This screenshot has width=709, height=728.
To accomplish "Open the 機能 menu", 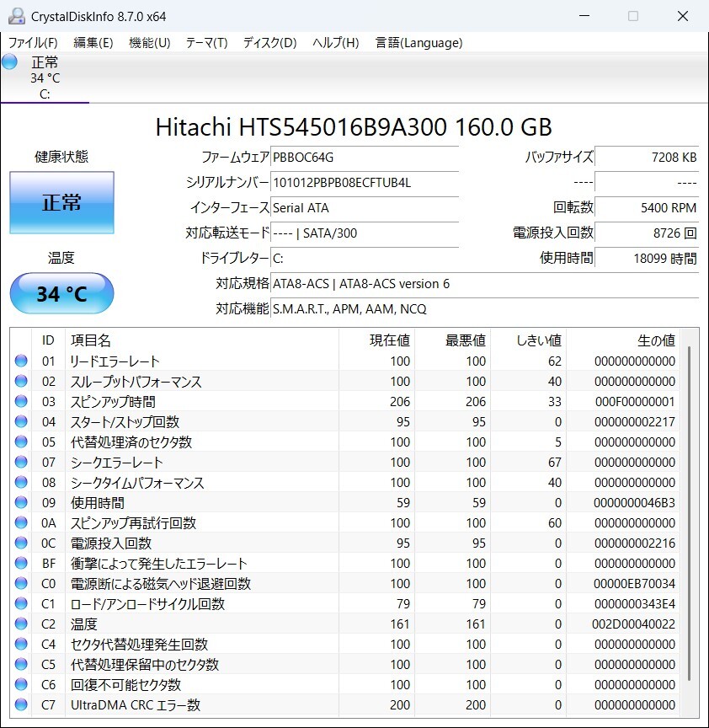I will pos(149,42).
